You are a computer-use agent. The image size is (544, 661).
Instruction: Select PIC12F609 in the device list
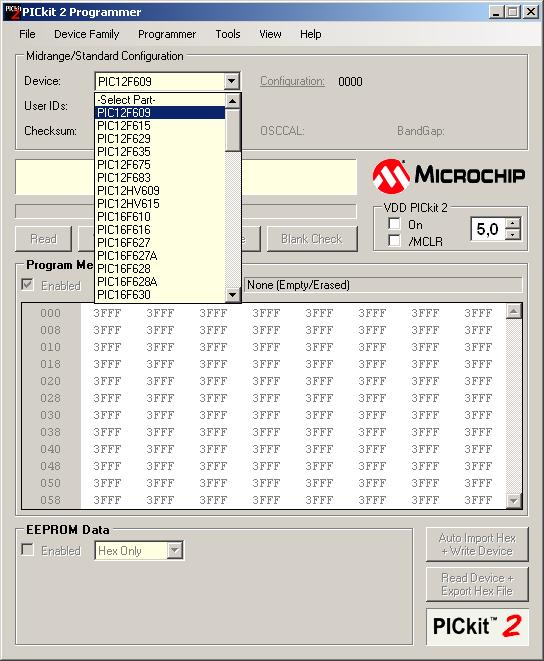tap(160, 113)
